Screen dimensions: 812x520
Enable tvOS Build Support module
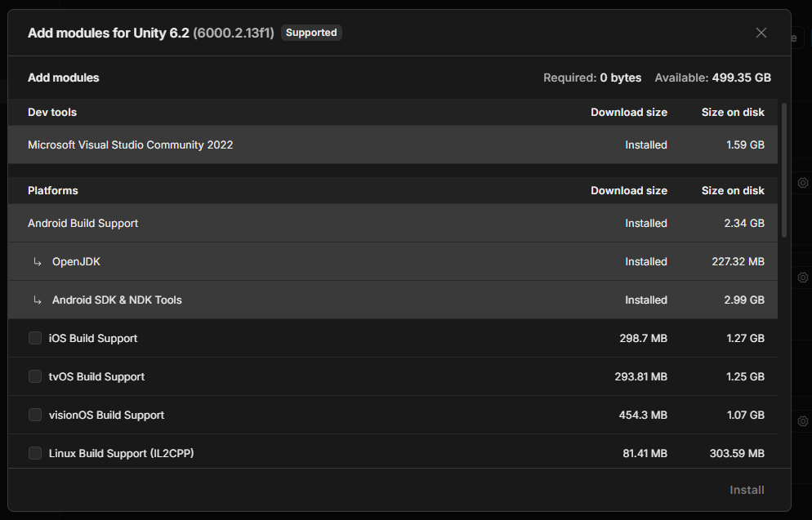[34, 376]
